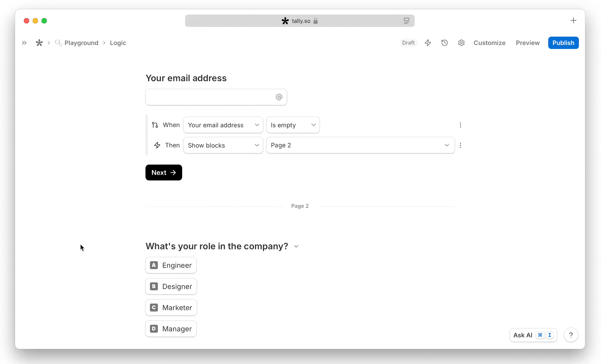Click the tally.so address bar
The height and width of the screenshot is (364, 601).
coord(300,21)
